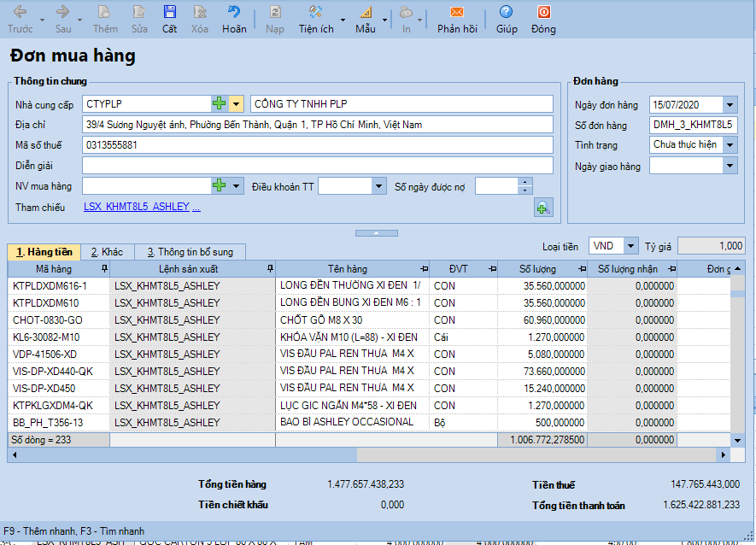Collapse the general info panel splitter
The width and height of the screenshot is (756, 545).
coord(376,232)
